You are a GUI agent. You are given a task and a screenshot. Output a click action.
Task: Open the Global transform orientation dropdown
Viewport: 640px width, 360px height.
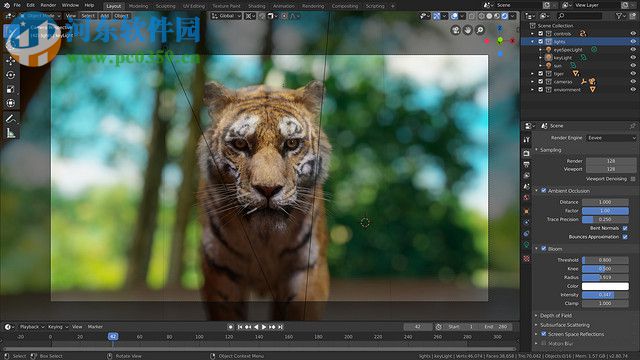click(x=226, y=16)
